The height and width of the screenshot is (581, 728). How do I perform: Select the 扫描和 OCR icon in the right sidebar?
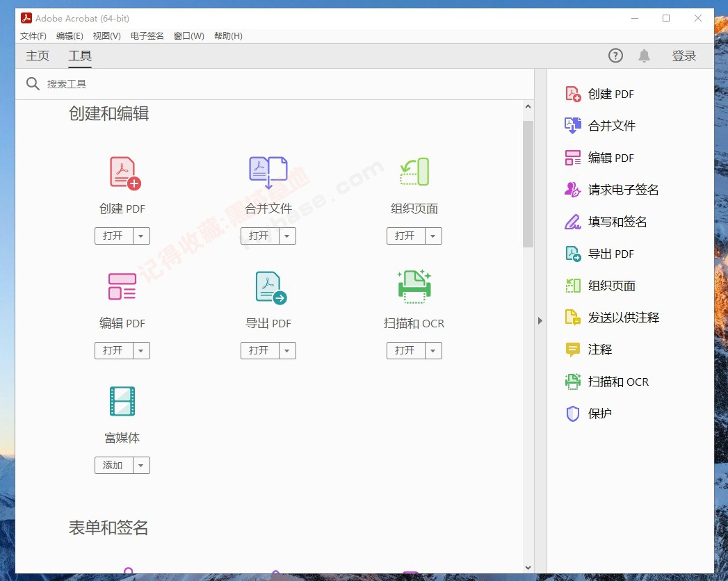click(573, 382)
